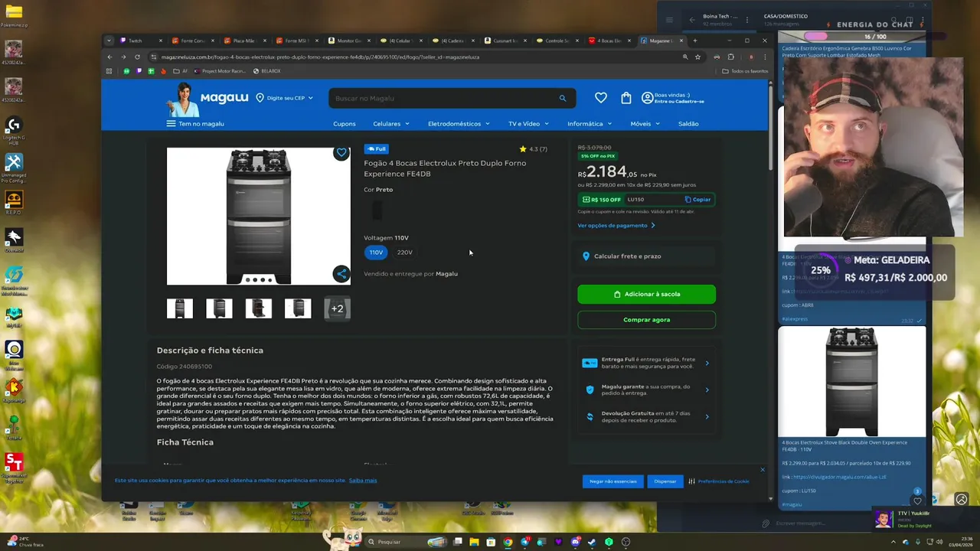
Task: Click the chat window hamburger menu
Action: click(x=669, y=20)
